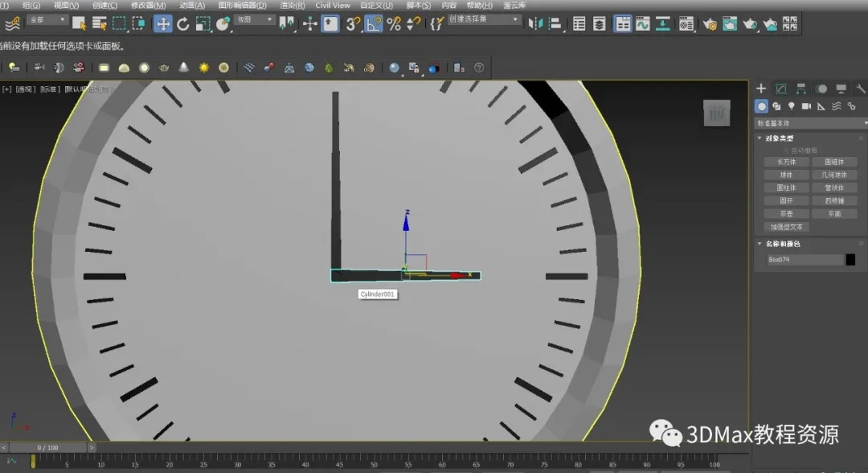The image size is (868, 473).
Task: Select Geometry category circle icon
Action: 761,106
